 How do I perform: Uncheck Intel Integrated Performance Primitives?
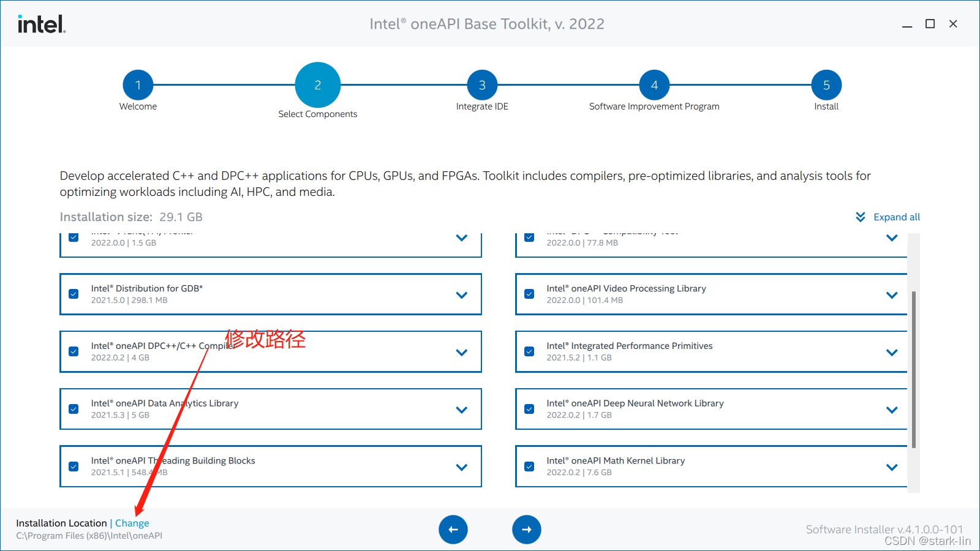pos(529,351)
